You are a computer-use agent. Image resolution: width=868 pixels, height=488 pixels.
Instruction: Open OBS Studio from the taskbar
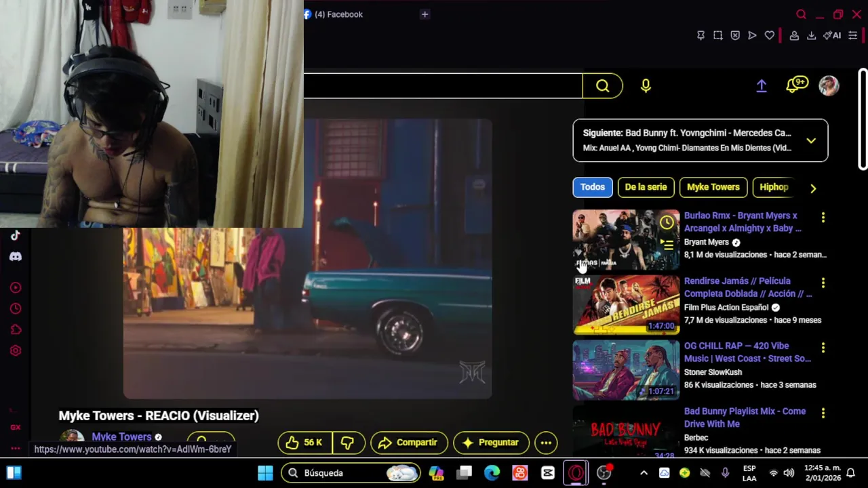pyautogui.click(x=604, y=473)
